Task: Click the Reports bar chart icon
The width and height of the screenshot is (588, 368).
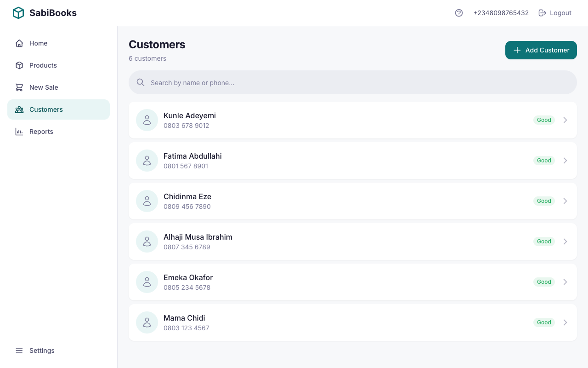Action: click(x=19, y=132)
